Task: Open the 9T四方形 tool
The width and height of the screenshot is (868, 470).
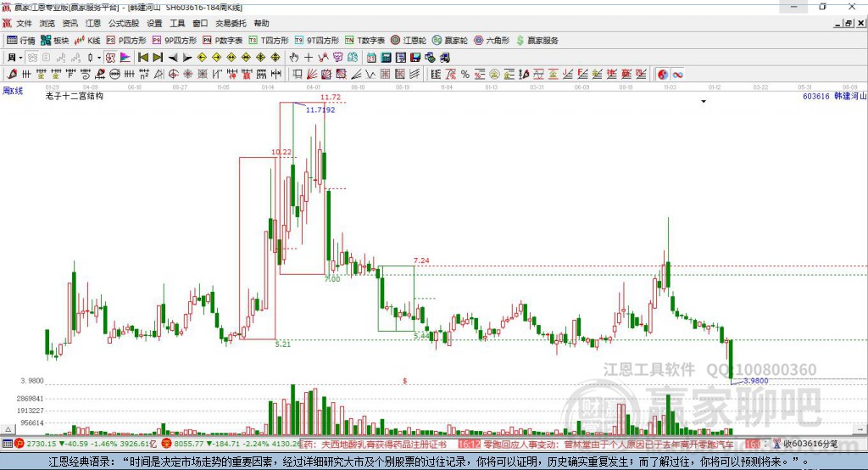Action: [x=317, y=41]
